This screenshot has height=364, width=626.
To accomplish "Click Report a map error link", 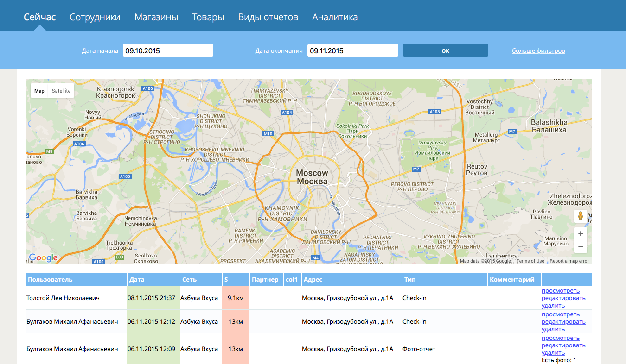I will click(x=569, y=261).
